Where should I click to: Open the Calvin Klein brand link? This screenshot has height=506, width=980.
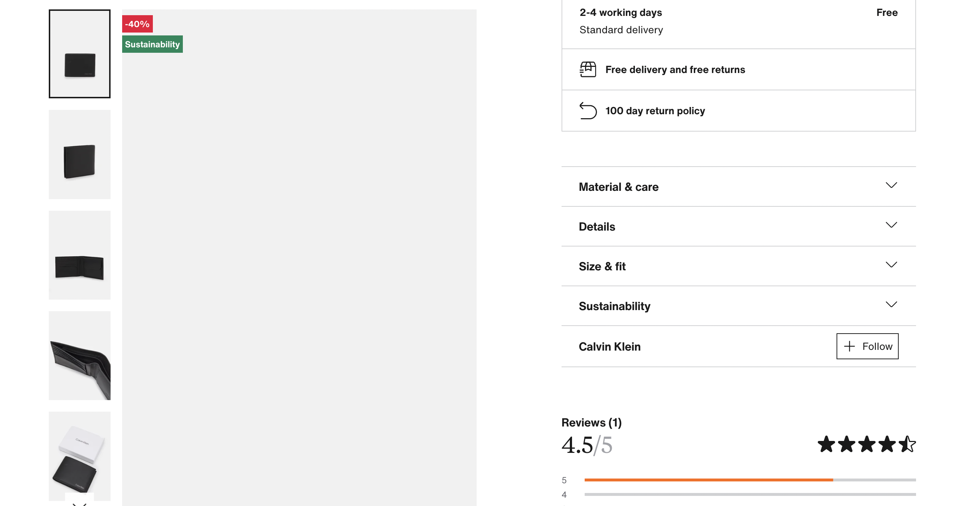pos(610,347)
